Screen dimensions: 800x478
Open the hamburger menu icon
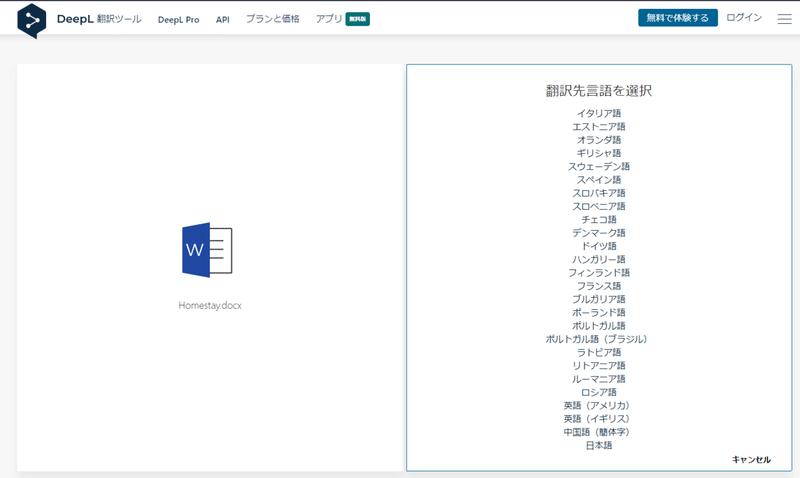click(784, 19)
